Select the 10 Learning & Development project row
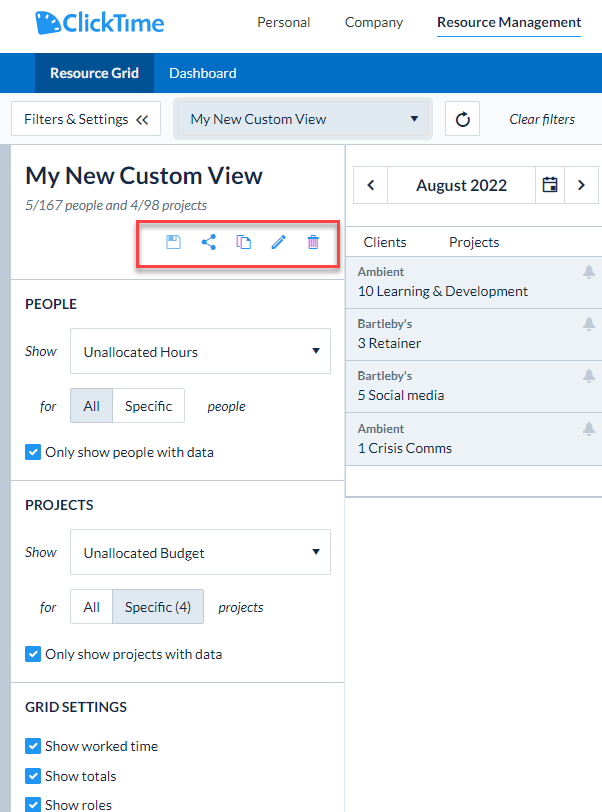Image resolution: width=602 pixels, height=812 pixels. [474, 283]
